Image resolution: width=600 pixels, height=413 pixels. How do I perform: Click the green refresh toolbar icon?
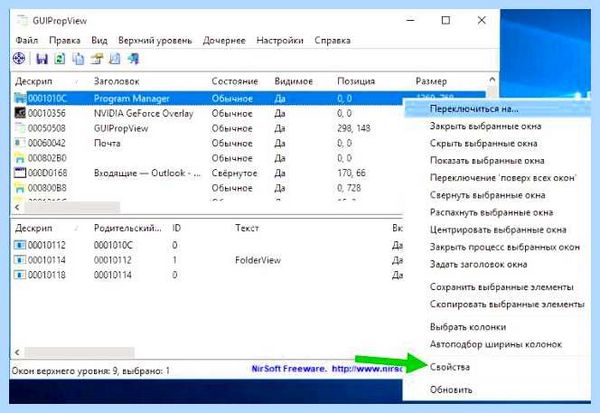point(60,59)
